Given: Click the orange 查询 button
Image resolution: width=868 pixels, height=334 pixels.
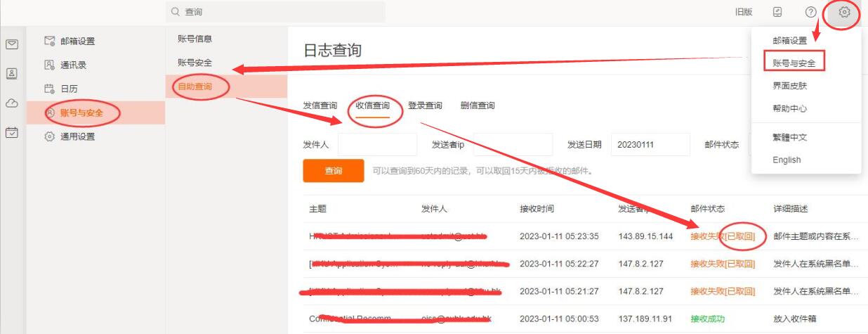Looking at the screenshot, I should [334, 171].
